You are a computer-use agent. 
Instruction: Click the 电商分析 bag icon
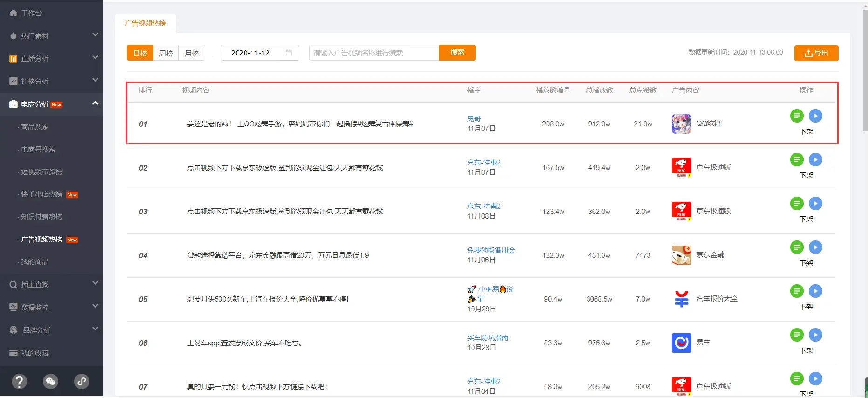pyautogui.click(x=14, y=104)
